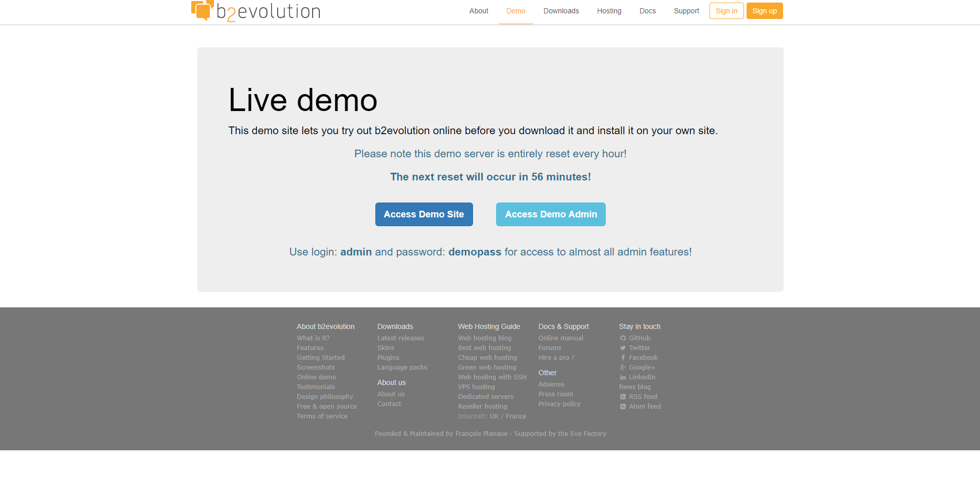Click the Sign up button
Viewport: 980px width, 495px height.
[765, 11]
